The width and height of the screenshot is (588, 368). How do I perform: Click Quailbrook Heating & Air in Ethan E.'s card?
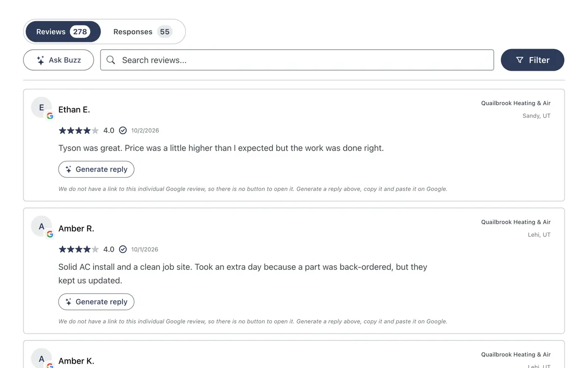click(x=516, y=103)
